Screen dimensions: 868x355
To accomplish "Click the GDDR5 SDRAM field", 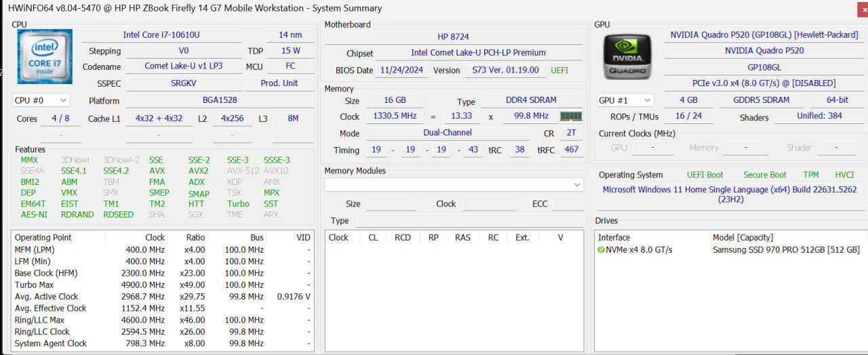I will [x=762, y=100].
